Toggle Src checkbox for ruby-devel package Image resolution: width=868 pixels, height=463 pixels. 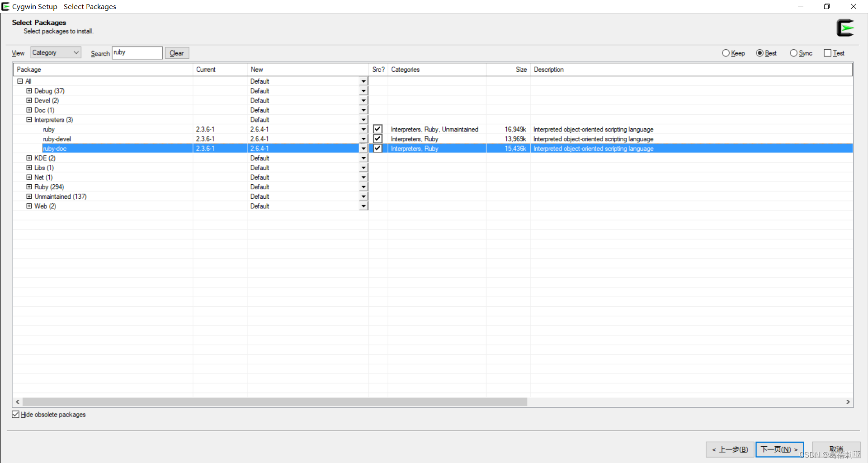377,139
